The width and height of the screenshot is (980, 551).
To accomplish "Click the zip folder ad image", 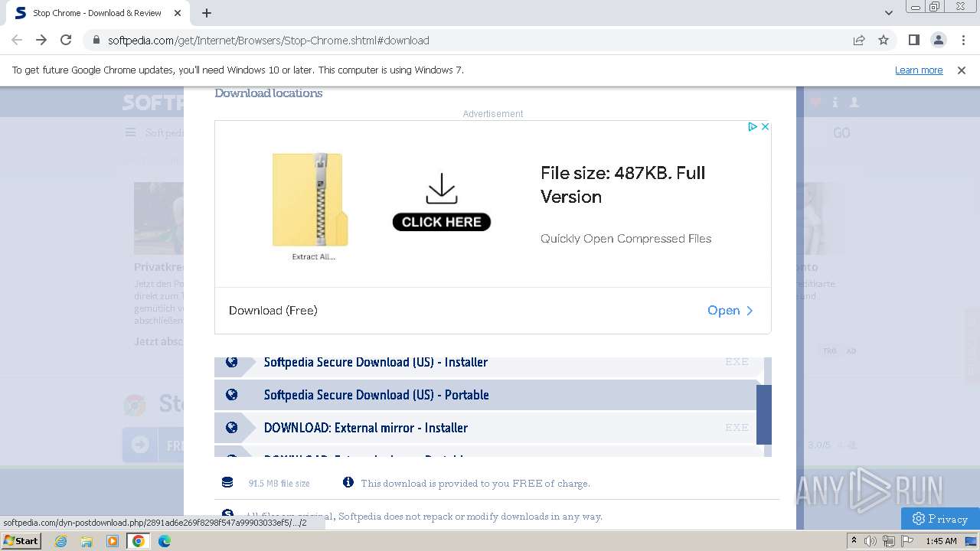I will (x=310, y=201).
